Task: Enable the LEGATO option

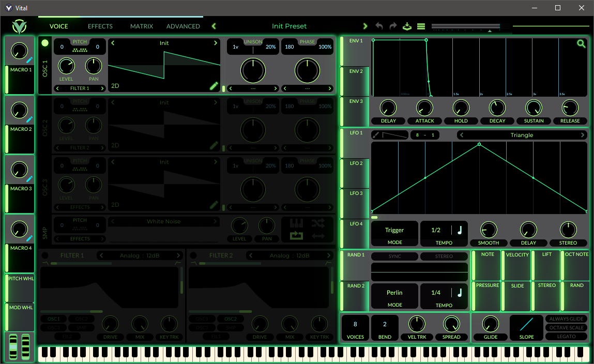Action: tap(567, 336)
